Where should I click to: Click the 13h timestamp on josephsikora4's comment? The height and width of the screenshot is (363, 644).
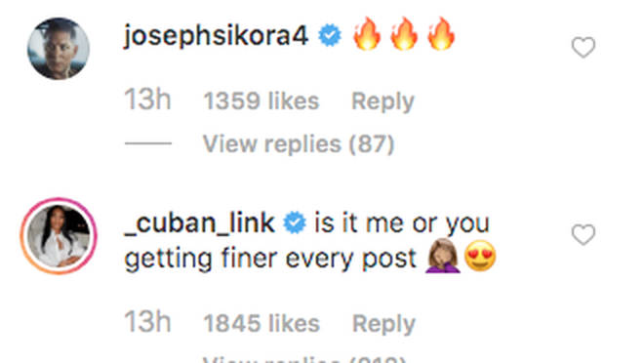click(x=147, y=100)
